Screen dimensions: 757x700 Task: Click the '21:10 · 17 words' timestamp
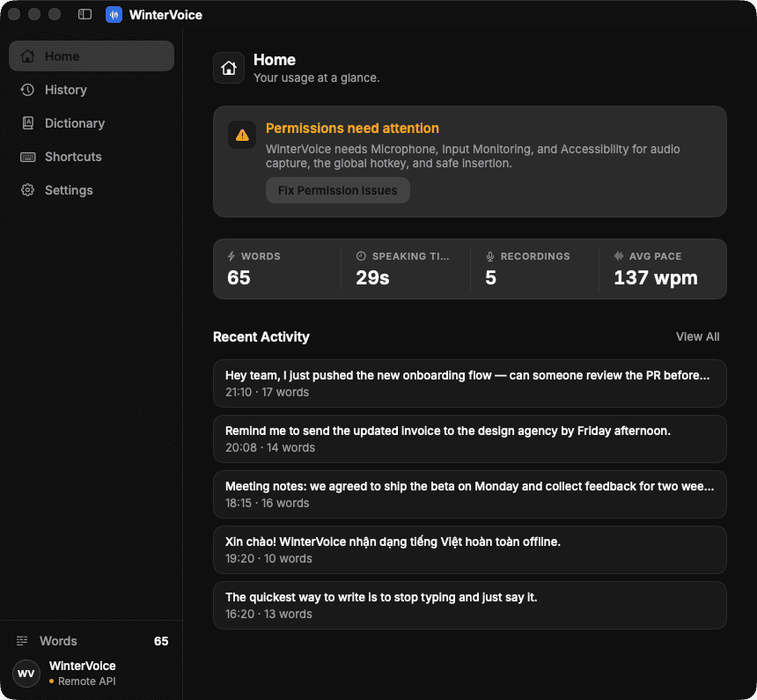267,393
